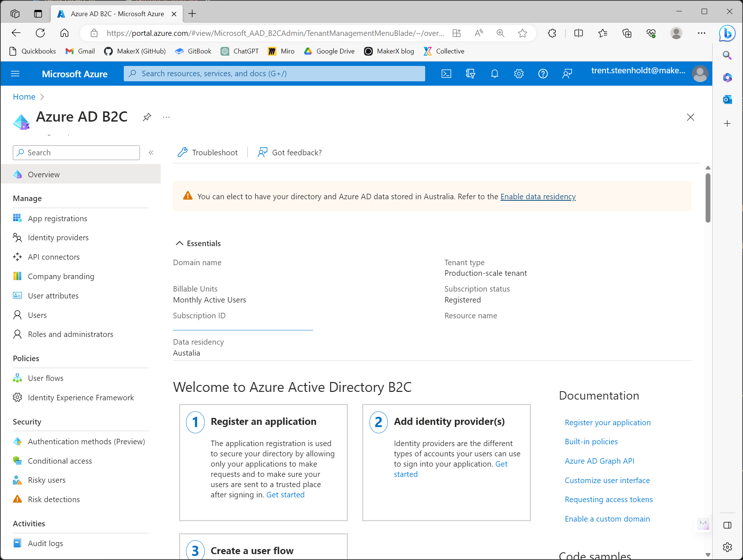Click the resources search input field
Image resolution: width=743 pixels, height=560 pixels.
[274, 74]
